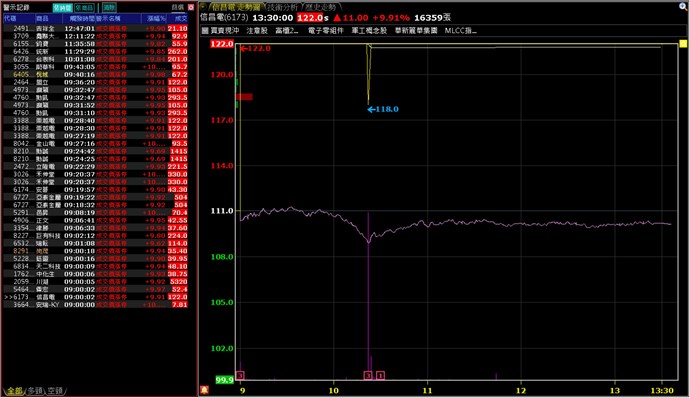The image size is (690, 398).
Task: Select the 6155 row at 11:35:58
Action: pyautogui.click(x=95, y=44)
